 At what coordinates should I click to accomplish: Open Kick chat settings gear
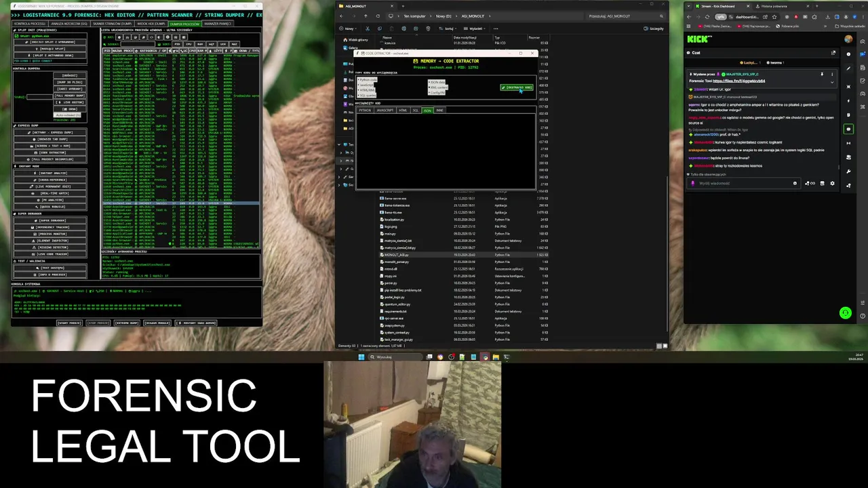pyautogui.click(x=833, y=183)
